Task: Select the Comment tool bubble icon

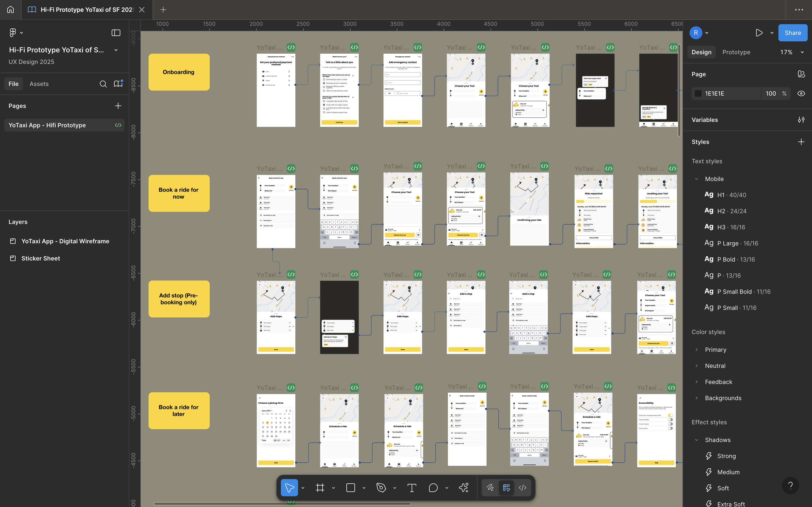Action: point(433,488)
